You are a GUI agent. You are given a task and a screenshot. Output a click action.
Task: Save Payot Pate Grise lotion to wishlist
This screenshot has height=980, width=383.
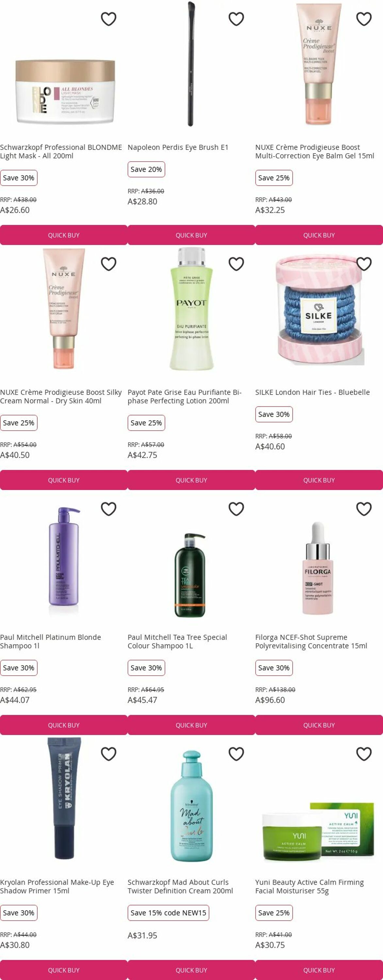pos(236,264)
